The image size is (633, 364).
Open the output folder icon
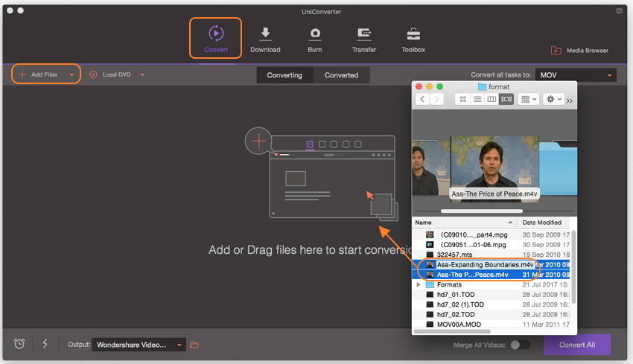[x=194, y=345]
